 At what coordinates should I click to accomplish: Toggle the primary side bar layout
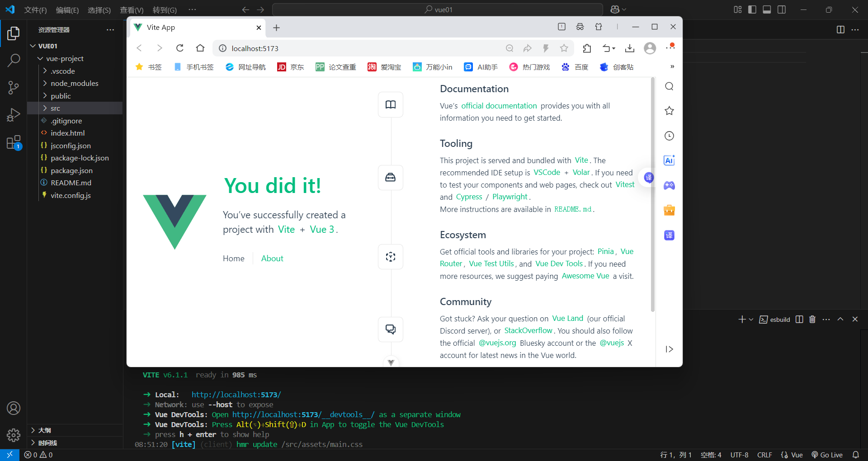pyautogui.click(x=752, y=9)
